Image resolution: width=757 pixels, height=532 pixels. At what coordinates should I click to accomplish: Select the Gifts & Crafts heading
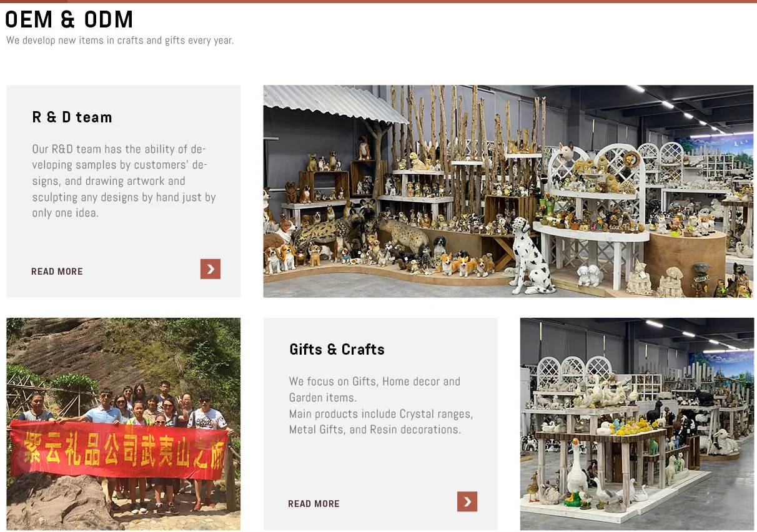pos(337,350)
